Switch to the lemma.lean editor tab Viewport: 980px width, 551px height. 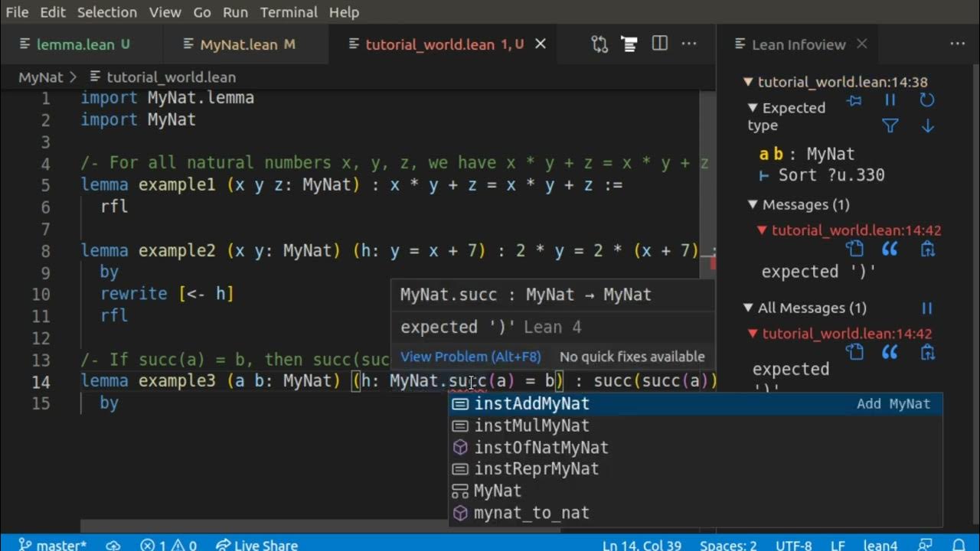tap(75, 44)
